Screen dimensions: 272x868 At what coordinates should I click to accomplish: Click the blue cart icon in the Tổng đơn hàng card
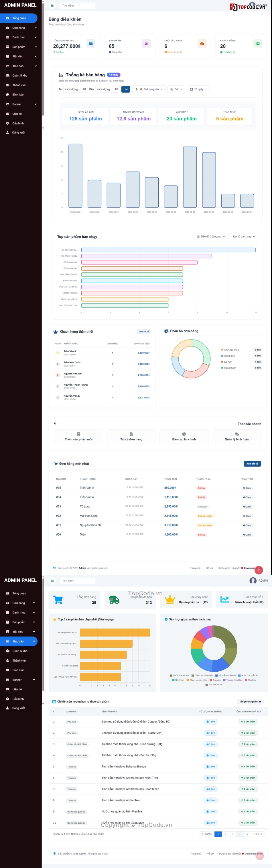[58, 600]
